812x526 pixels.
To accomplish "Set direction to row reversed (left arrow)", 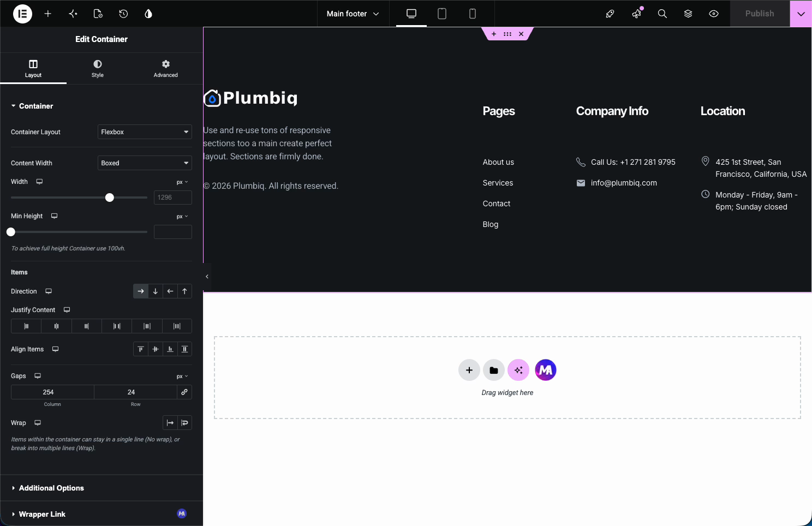I will point(170,291).
